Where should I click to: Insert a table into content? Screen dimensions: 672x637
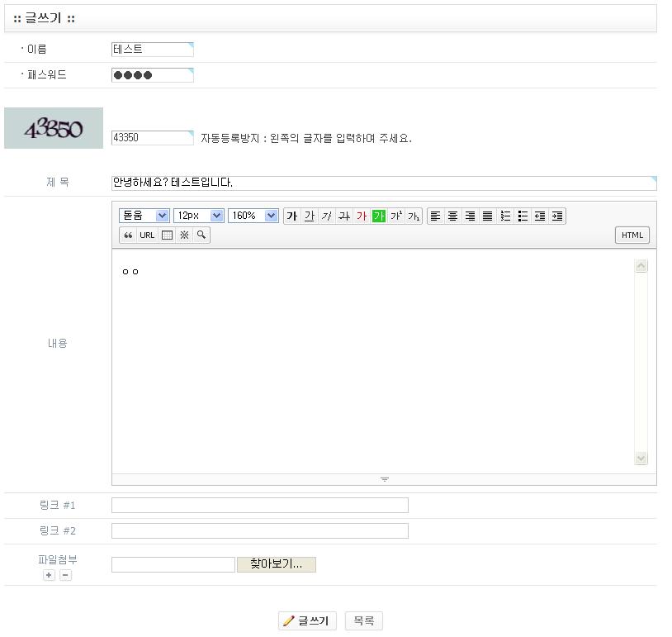(167, 235)
